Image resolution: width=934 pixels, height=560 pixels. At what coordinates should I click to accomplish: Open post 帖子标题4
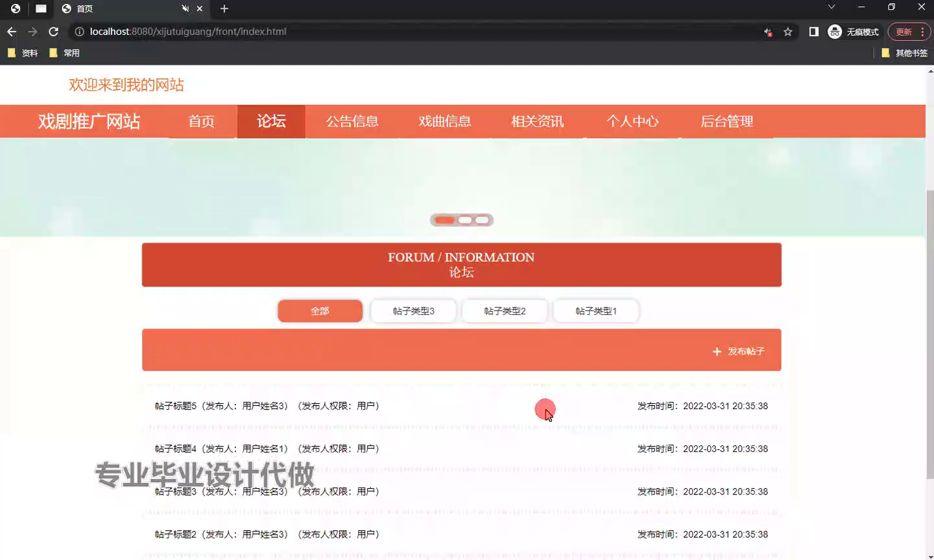pyautogui.click(x=461, y=449)
